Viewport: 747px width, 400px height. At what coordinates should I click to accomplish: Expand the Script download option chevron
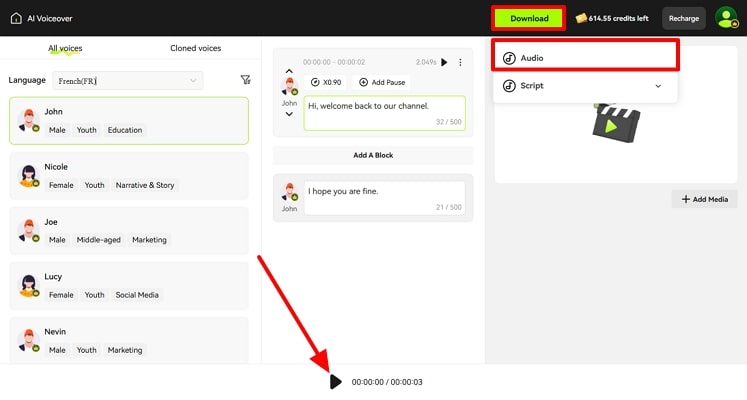pos(658,86)
